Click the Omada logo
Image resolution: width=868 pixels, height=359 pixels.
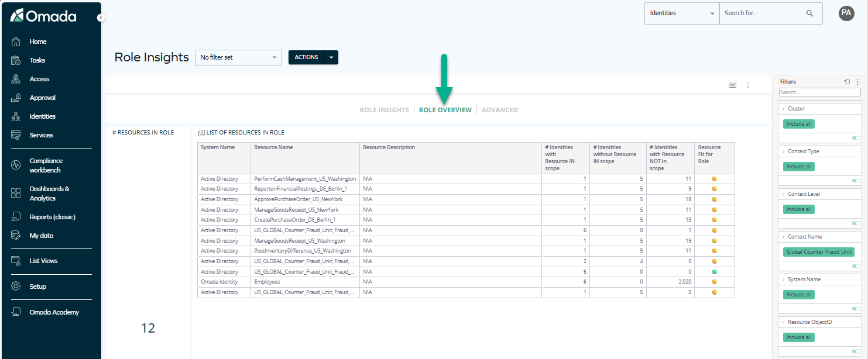43,16
